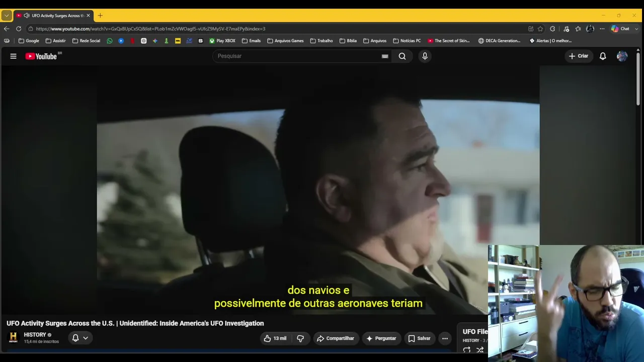644x362 pixels.
Task: Mute the tab via the speaker icon
Action: tap(27, 16)
